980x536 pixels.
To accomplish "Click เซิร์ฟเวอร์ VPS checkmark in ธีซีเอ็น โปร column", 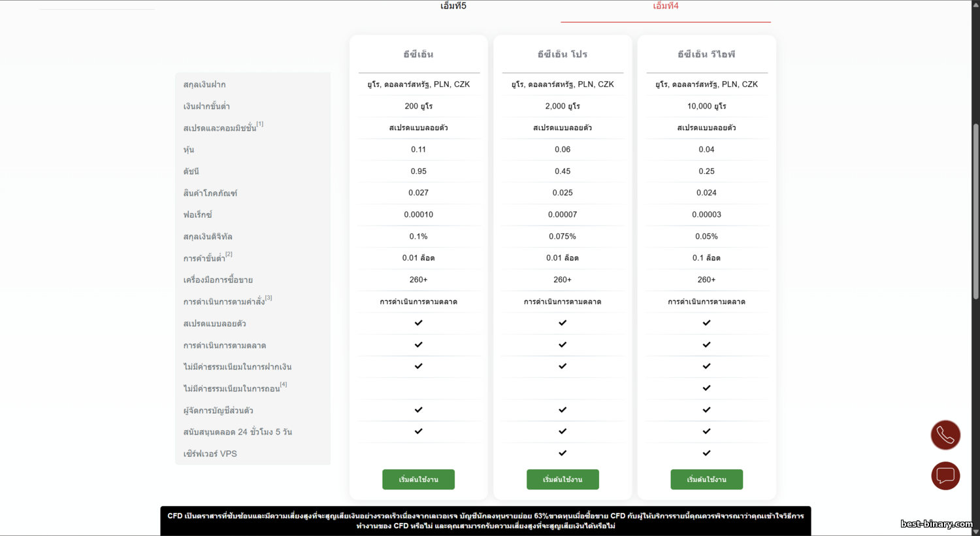I will coord(563,453).
